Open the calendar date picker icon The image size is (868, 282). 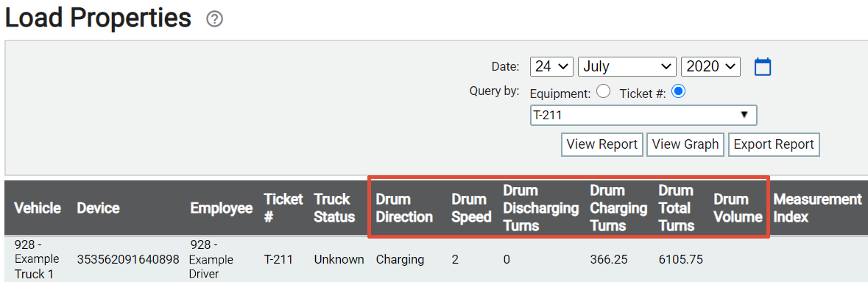(x=763, y=67)
